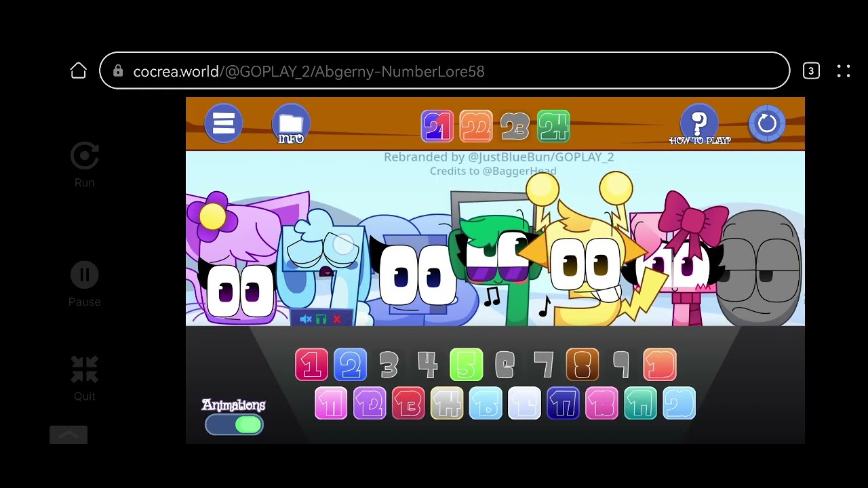
Task: Select the number 21 sound icon
Action: [x=437, y=126]
